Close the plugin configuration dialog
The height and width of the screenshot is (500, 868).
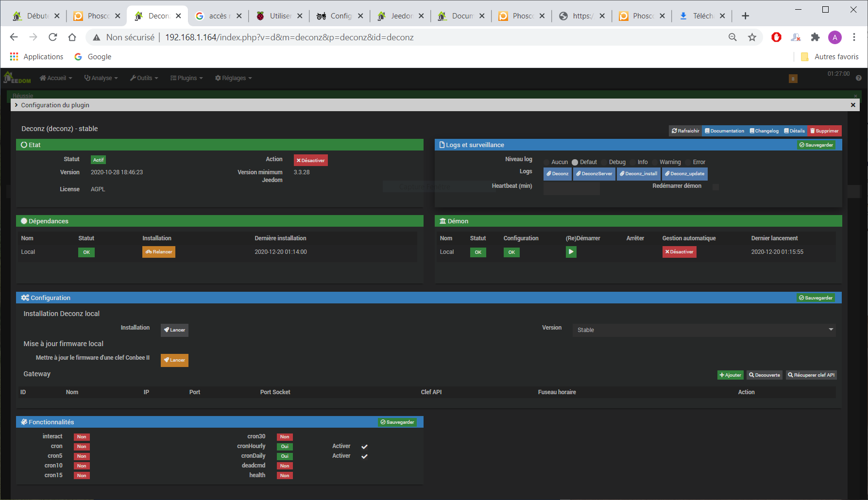click(x=853, y=105)
